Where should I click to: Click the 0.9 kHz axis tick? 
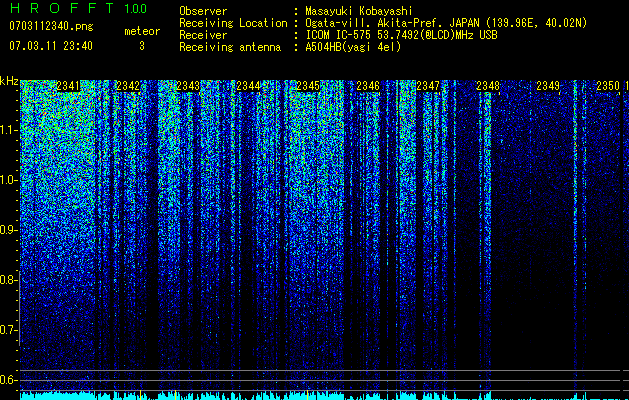coord(9,230)
